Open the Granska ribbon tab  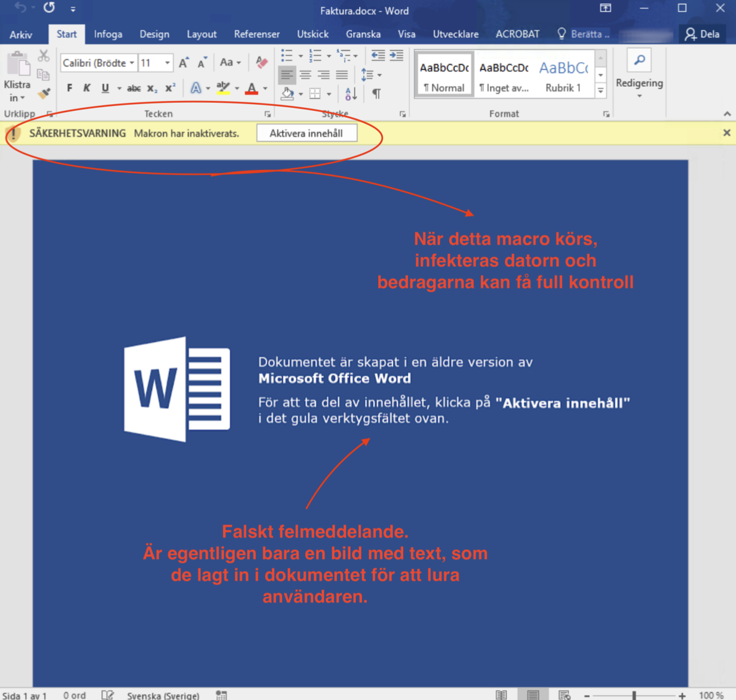pos(363,34)
